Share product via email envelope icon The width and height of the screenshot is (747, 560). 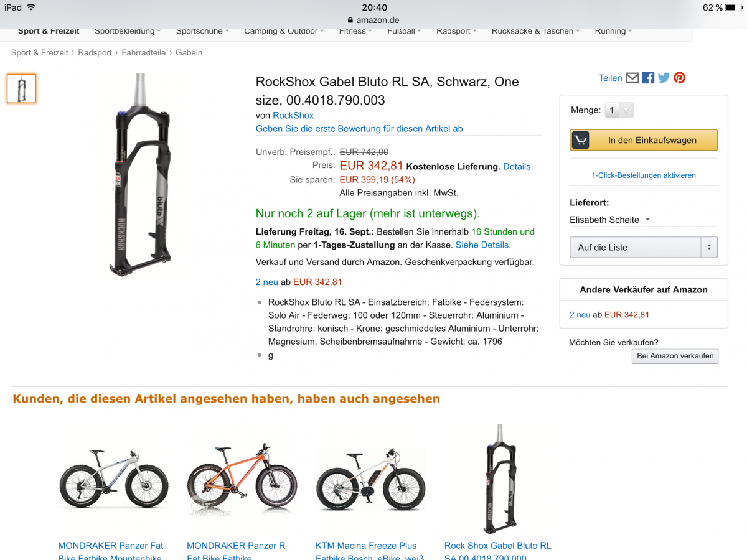[632, 78]
